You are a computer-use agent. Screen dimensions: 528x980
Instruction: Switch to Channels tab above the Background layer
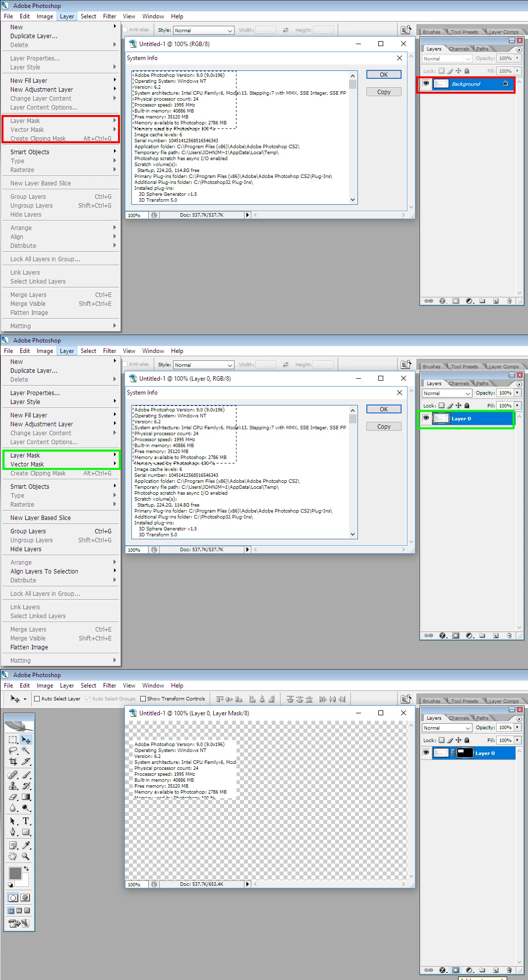coord(459,49)
